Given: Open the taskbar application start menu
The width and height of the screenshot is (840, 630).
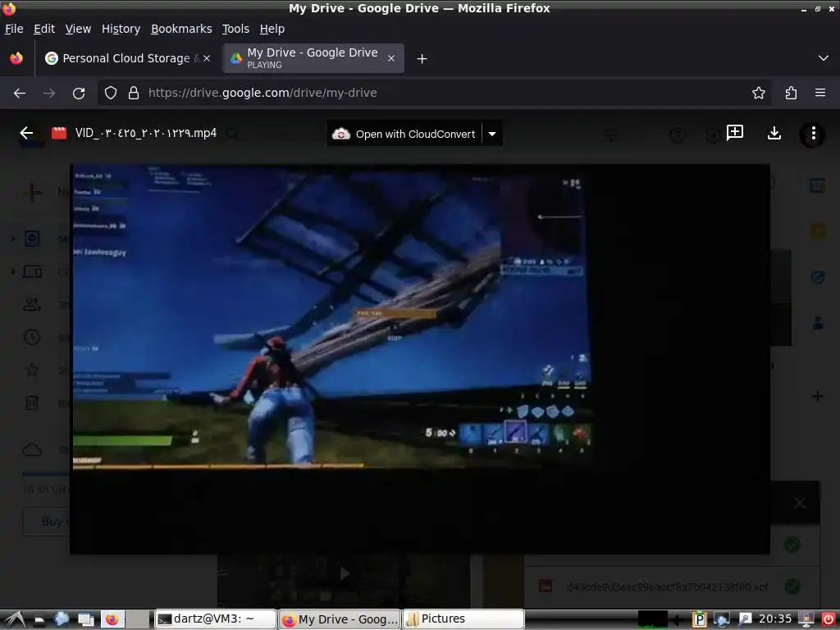Looking at the screenshot, I should pos(13,619).
